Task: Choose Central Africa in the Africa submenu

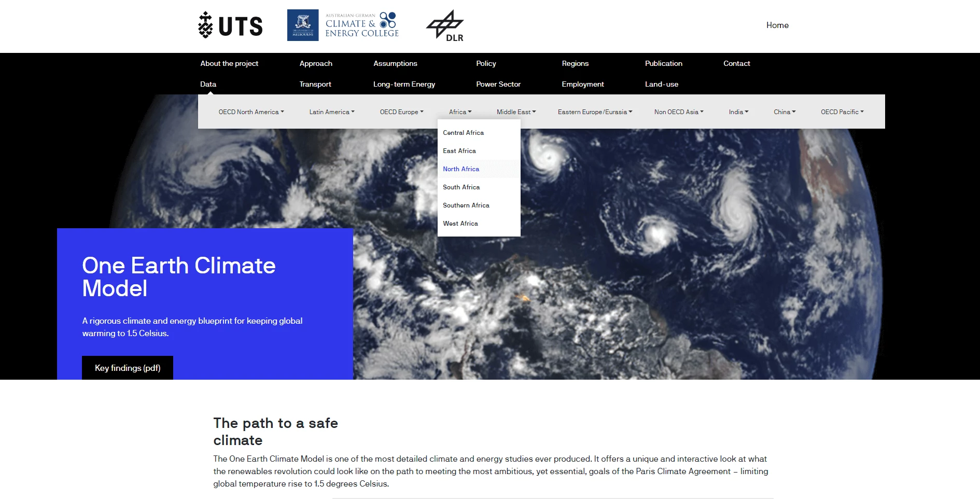Action: click(x=463, y=132)
